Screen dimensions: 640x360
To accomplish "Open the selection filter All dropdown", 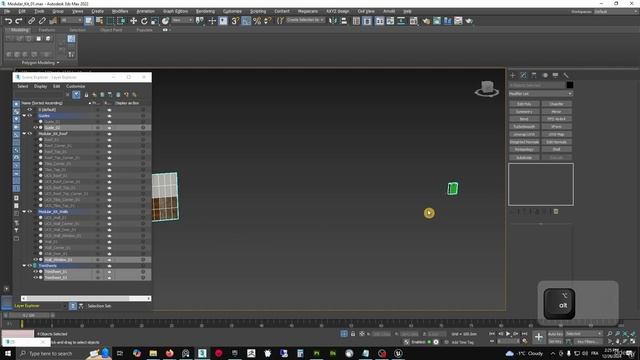I will pyautogui.click(x=71, y=20).
